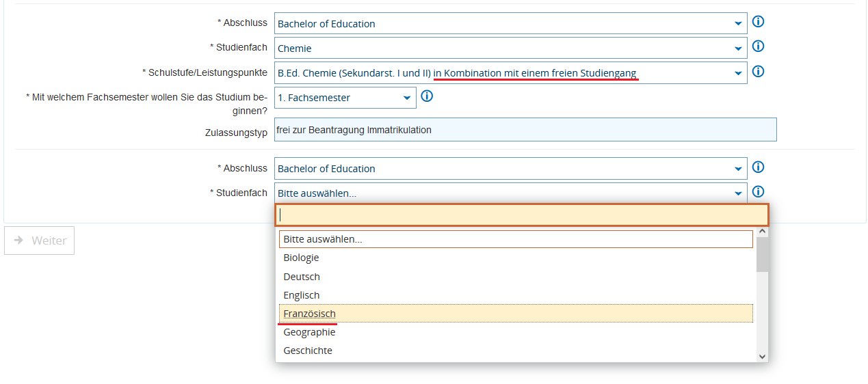Viewport: 868px width, 384px height.
Task: Expand the Studienfach dropdown showing Chemie
Action: (510, 49)
